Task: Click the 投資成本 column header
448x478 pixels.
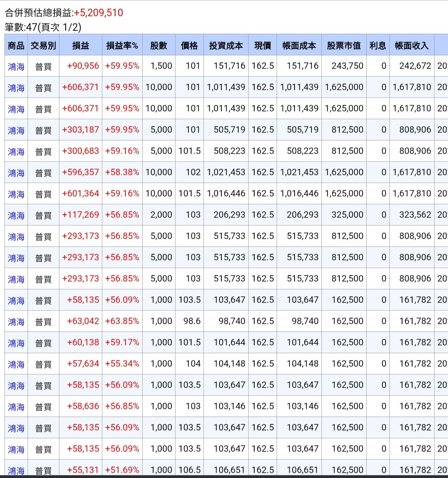Action: click(226, 46)
